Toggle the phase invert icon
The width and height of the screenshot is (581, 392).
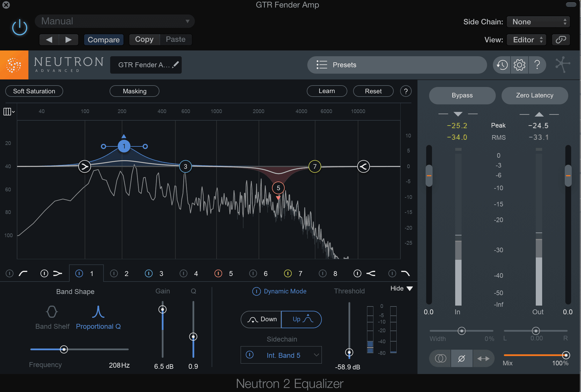tap(462, 359)
